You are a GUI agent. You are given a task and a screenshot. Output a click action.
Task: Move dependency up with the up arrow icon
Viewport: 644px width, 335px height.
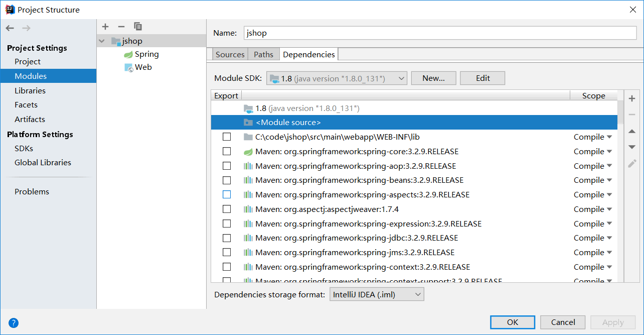click(x=632, y=131)
